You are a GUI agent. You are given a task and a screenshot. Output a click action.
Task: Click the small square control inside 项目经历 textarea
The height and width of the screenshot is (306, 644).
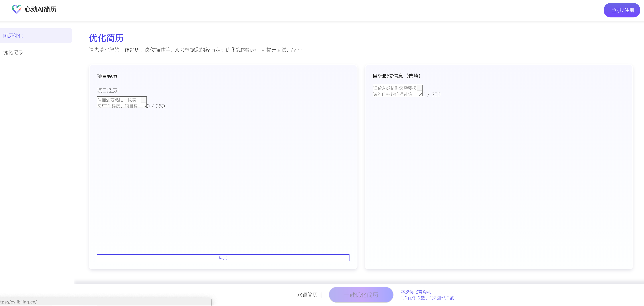[x=143, y=100]
